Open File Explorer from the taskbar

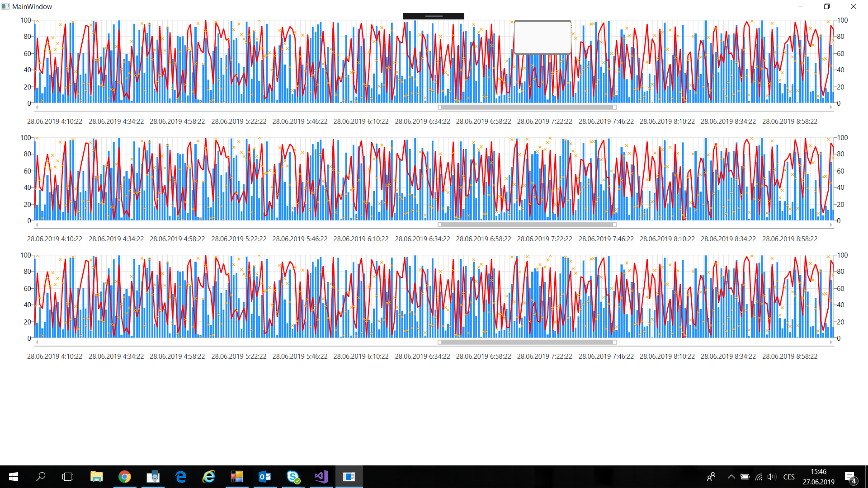click(x=97, y=476)
